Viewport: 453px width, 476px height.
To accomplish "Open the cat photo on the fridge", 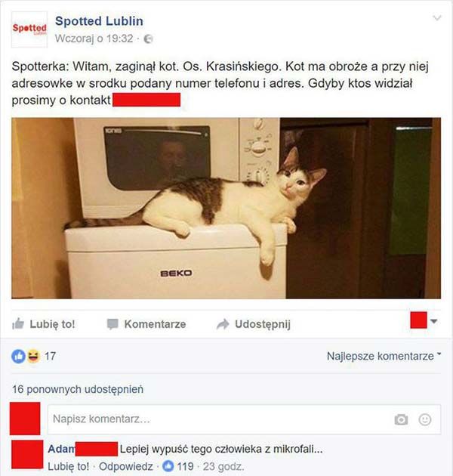I will pyautogui.click(x=226, y=208).
